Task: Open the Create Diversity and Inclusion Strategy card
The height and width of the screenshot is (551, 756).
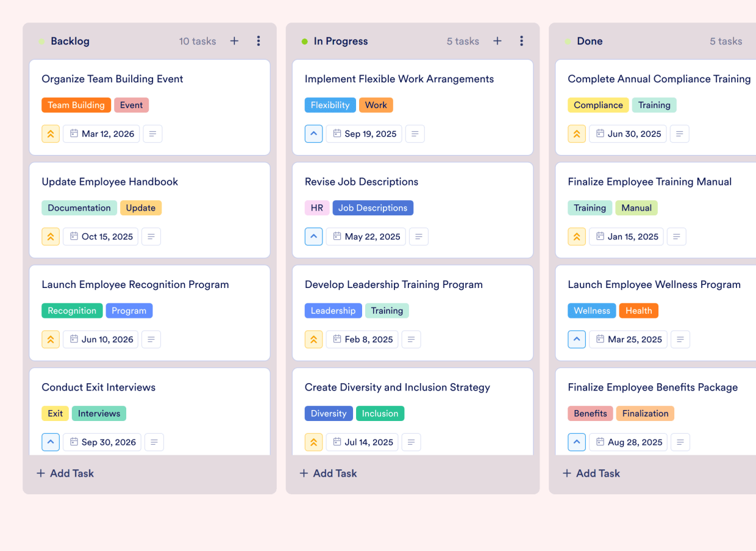Action: tap(397, 387)
